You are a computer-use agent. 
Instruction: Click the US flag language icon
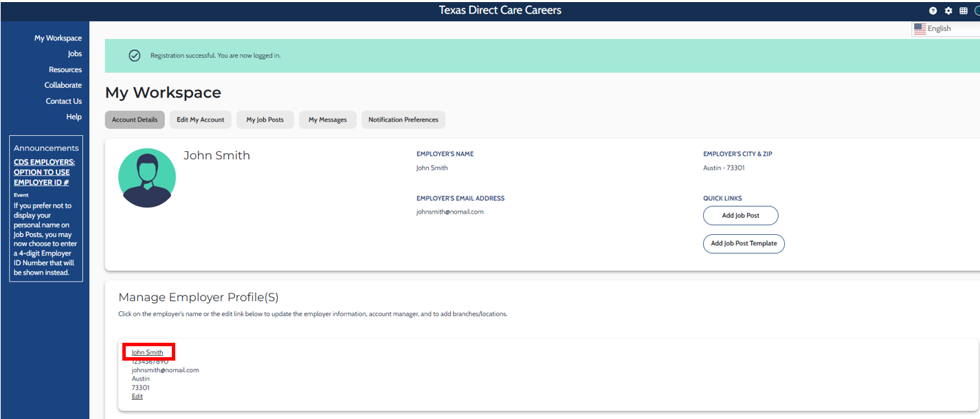coord(920,28)
